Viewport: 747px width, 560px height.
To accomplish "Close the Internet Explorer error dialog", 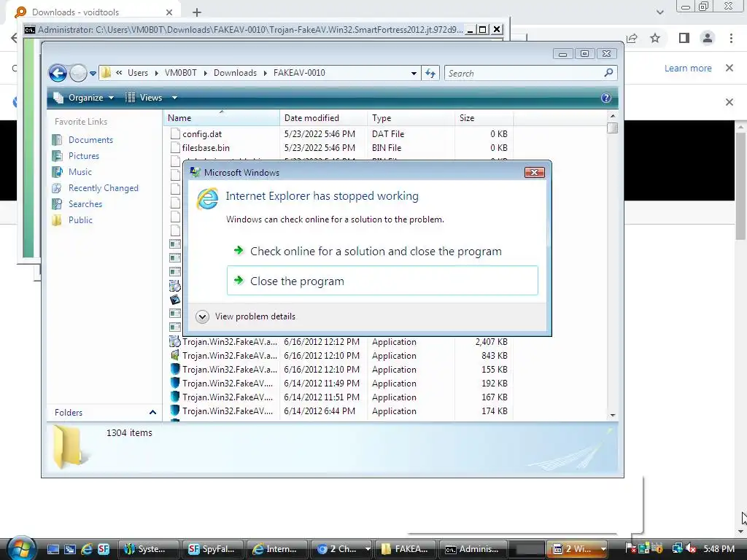I will pos(534,172).
